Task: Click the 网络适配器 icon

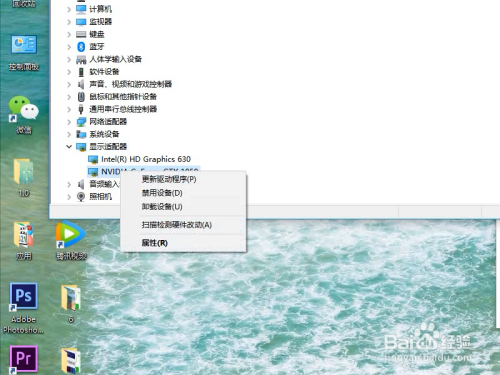Action: pyautogui.click(x=81, y=122)
